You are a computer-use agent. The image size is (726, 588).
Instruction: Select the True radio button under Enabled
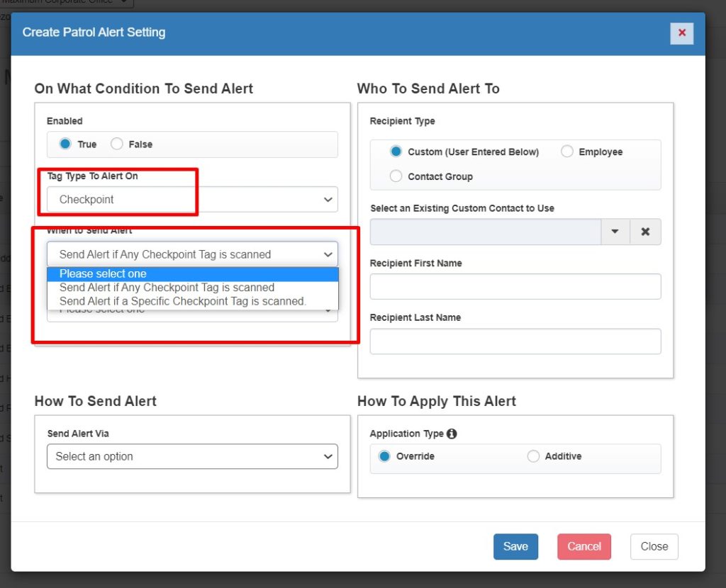(x=65, y=144)
